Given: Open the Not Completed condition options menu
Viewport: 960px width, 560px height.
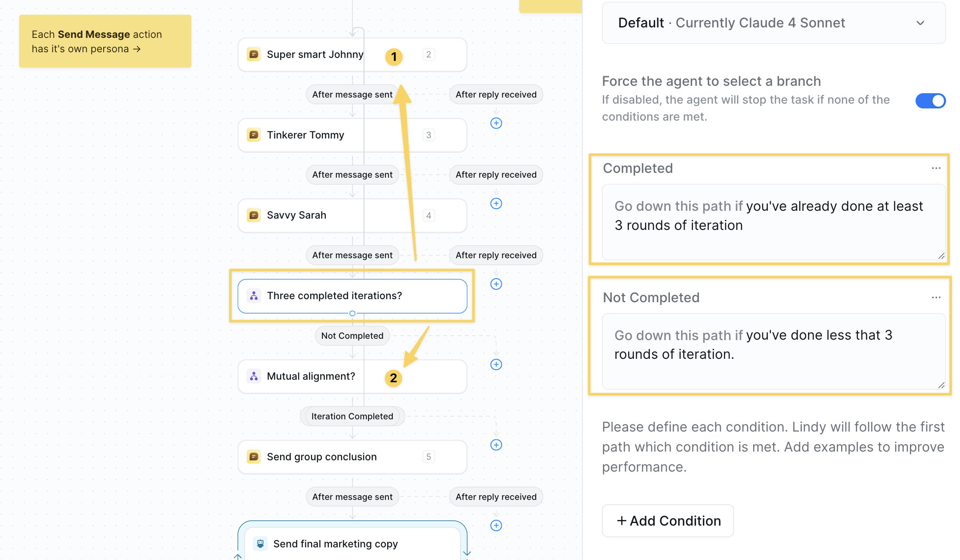Looking at the screenshot, I should (936, 297).
